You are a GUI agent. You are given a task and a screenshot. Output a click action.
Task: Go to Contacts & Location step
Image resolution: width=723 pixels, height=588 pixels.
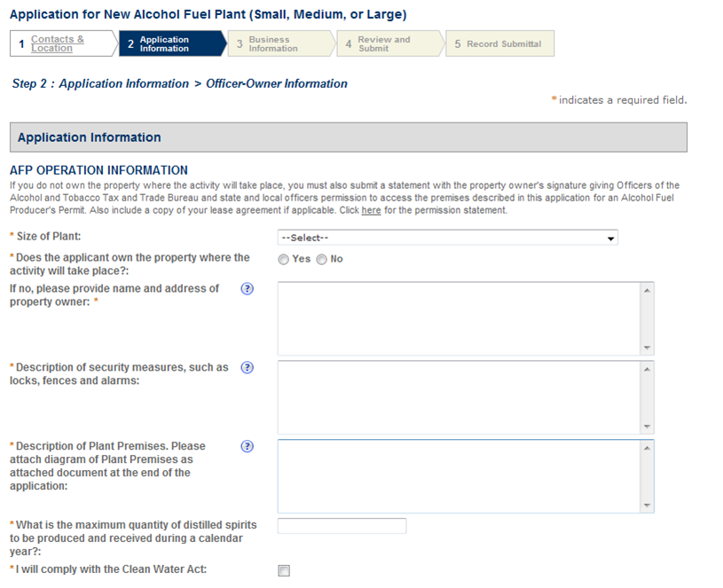click(x=58, y=43)
